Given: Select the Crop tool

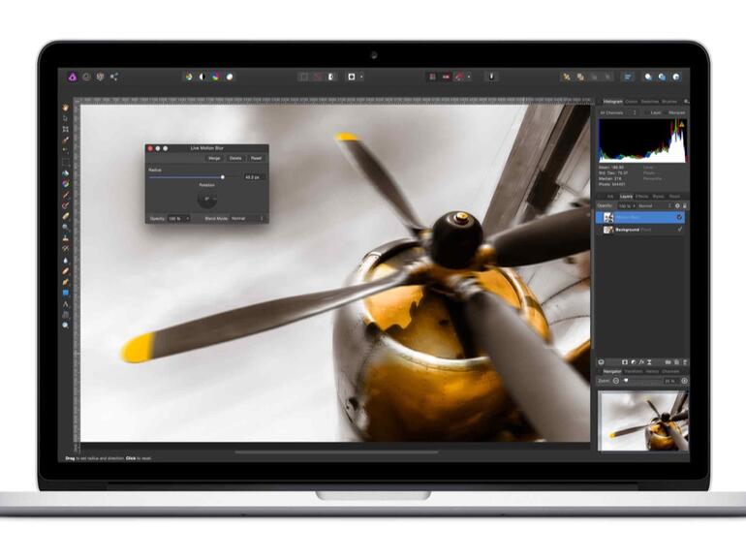Looking at the screenshot, I should click(66, 130).
